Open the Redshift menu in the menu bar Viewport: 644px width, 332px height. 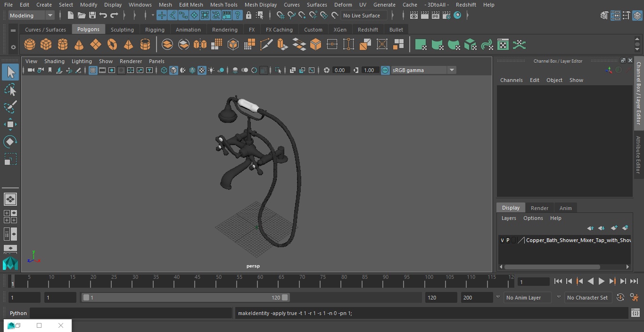click(x=466, y=5)
